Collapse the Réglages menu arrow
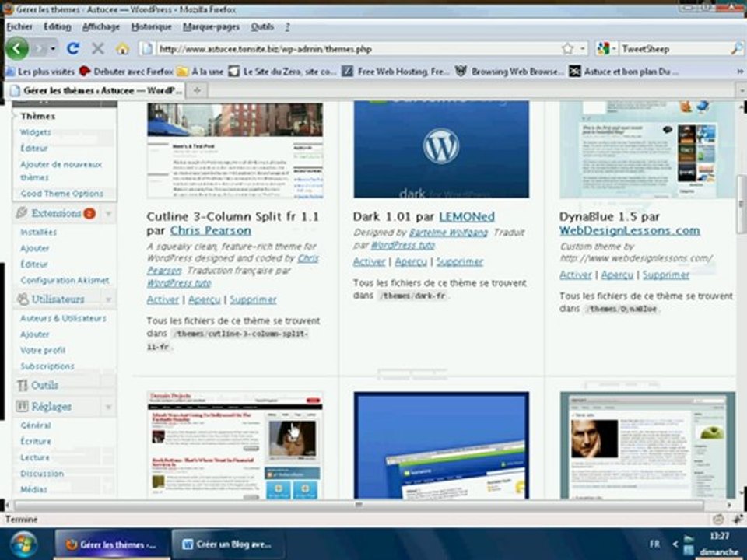Screen dimensions: 747x560 pos(109,407)
